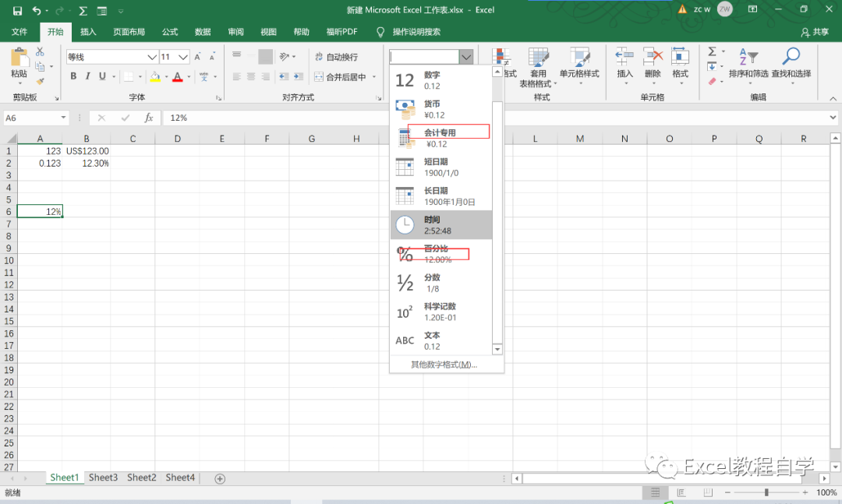Switch to the 页面布局 Page Layout tab
Image resolution: width=842 pixels, height=504 pixels.
pyautogui.click(x=129, y=32)
